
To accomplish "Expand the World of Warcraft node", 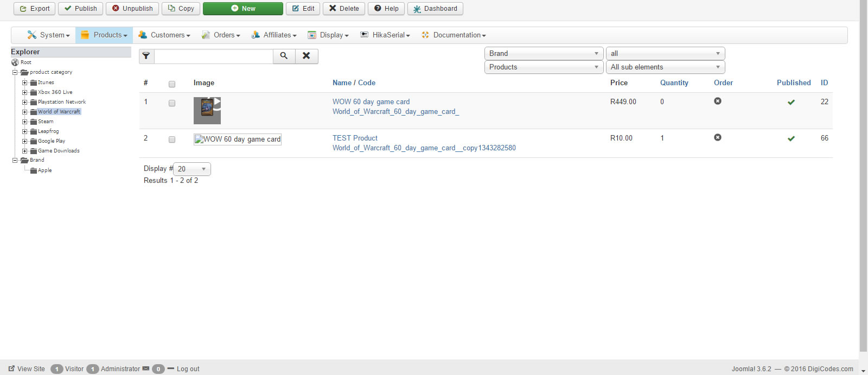I will [24, 112].
